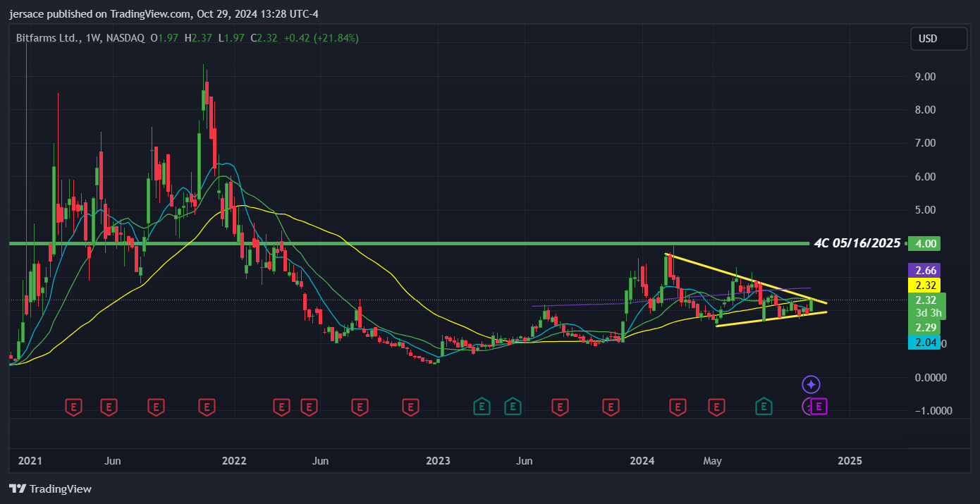980x504 pixels.
Task: Select the green horizontal line at 4.00
Action: point(409,243)
